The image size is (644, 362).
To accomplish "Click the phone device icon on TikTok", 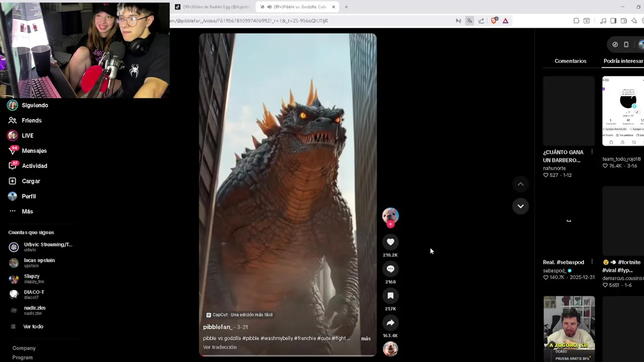I will click(626, 44).
